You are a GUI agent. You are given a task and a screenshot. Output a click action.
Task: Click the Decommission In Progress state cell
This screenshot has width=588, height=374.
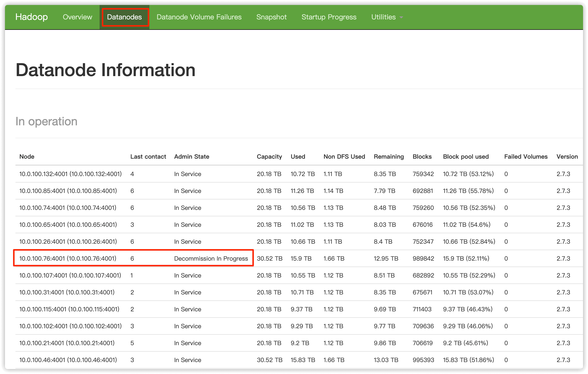211,258
